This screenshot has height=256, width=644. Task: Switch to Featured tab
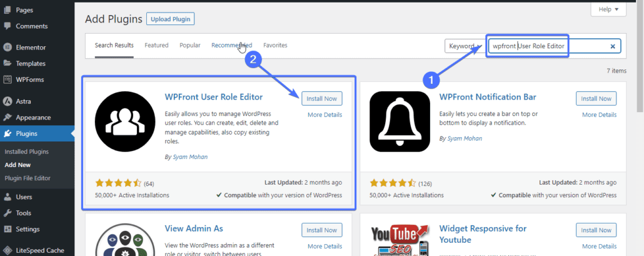pyautogui.click(x=156, y=45)
